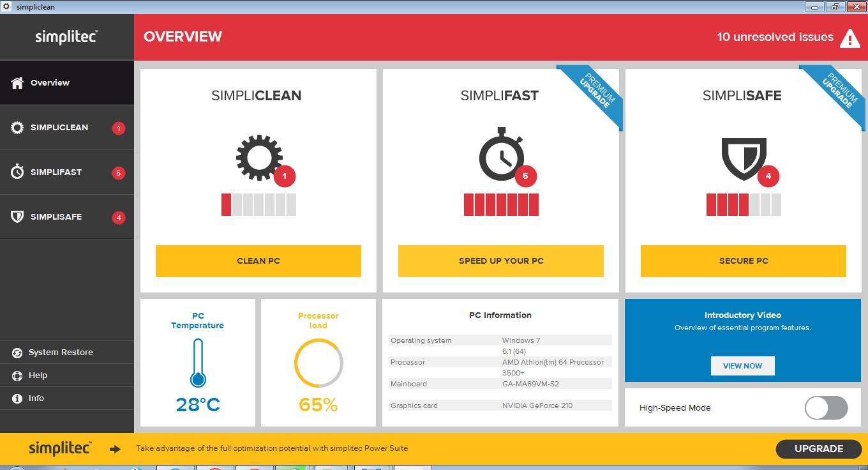Click the CLEAN PC button
The height and width of the screenshot is (470, 868).
(x=258, y=261)
